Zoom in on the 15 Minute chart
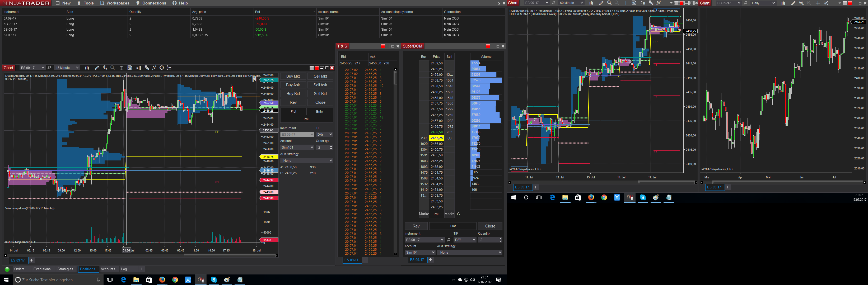Viewport: 868px width, 285px height. 105,68
